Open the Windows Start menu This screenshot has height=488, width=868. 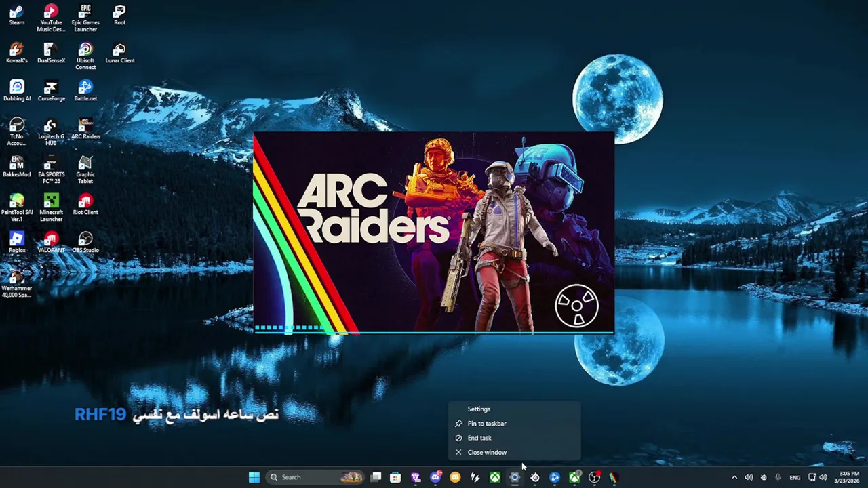coord(254,477)
